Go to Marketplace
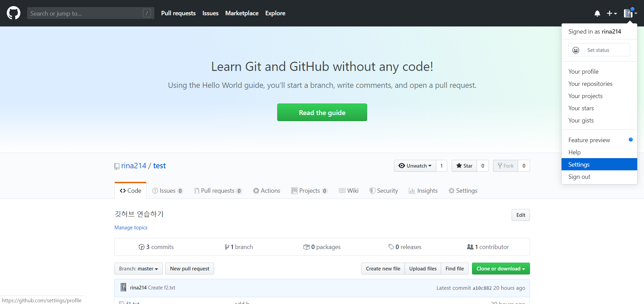 click(242, 13)
